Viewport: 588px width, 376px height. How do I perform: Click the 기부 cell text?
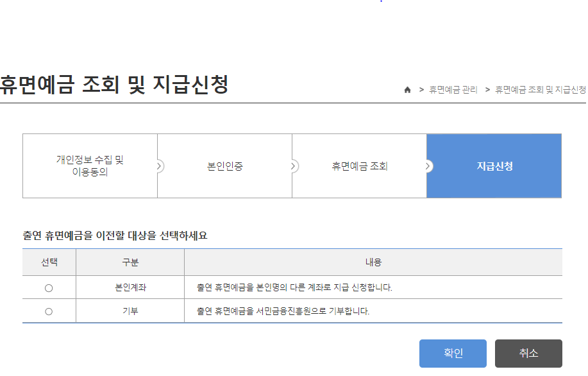click(130, 311)
